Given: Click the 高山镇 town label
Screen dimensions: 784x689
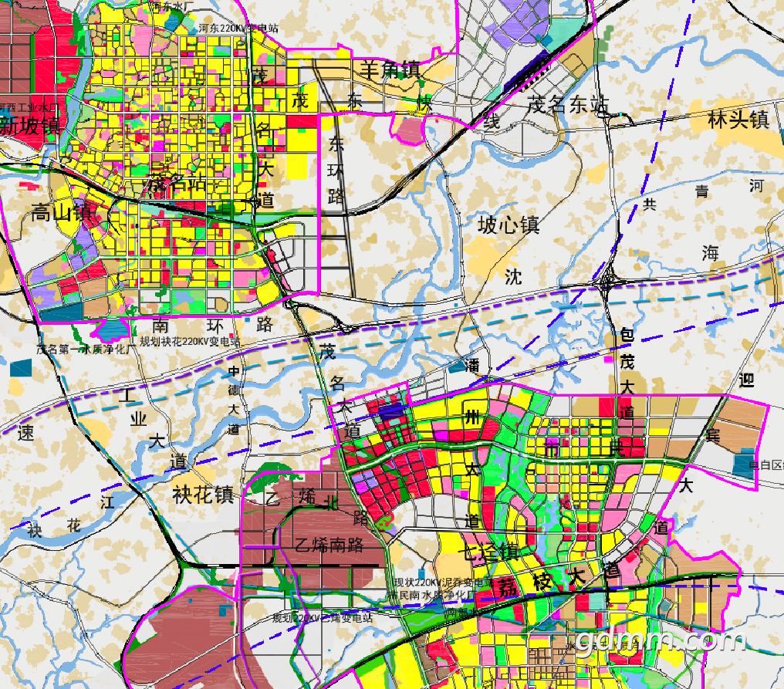Looking at the screenshot, I should pos(62,212).
